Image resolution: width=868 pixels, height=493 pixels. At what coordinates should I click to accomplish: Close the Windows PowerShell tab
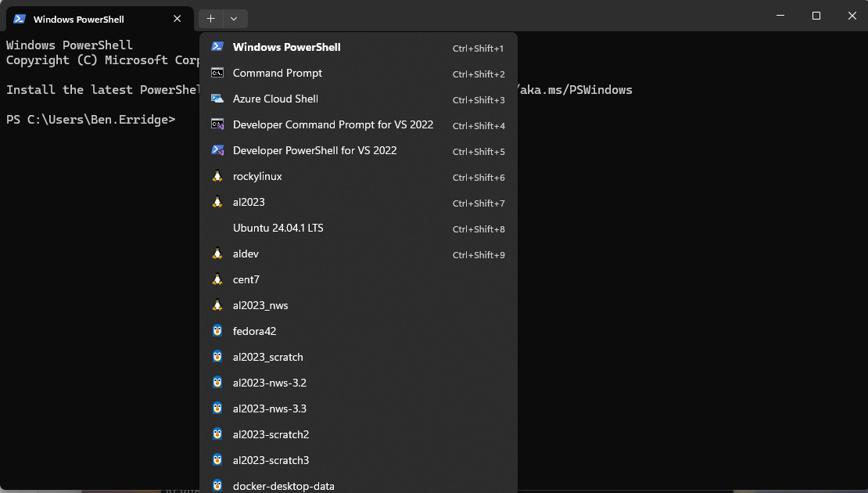tap(177, 18)
